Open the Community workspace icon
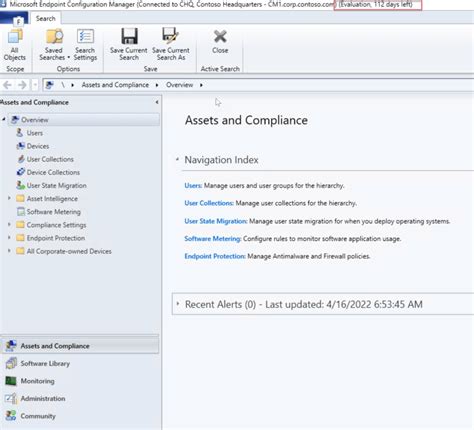 [11, 416]
